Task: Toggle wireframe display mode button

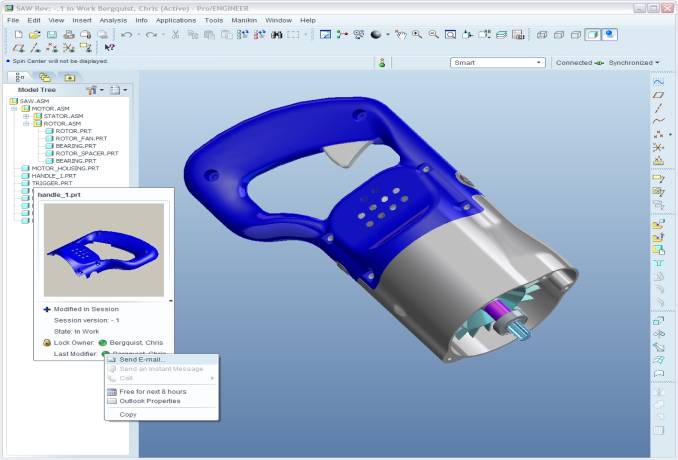Action: point(542,34)
